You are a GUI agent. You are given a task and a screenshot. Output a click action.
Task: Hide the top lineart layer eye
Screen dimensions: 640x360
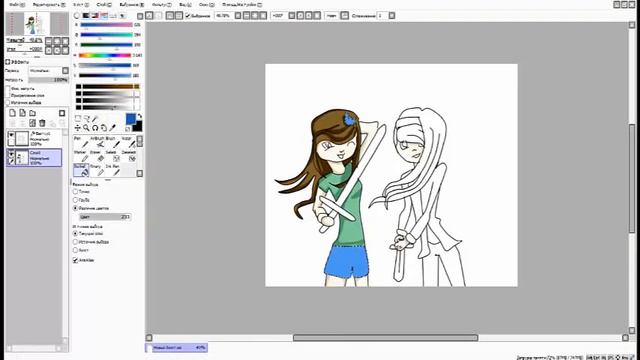(x=11, y=135)
